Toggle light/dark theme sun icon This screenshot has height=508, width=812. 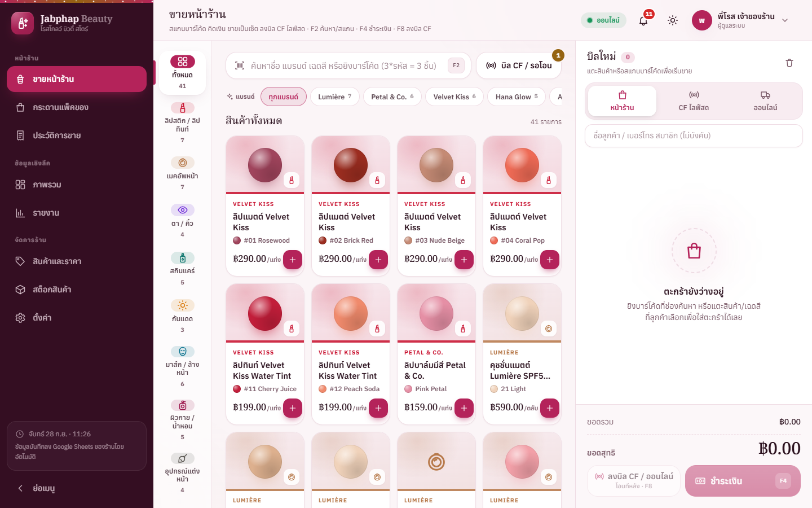coord(673,20)
